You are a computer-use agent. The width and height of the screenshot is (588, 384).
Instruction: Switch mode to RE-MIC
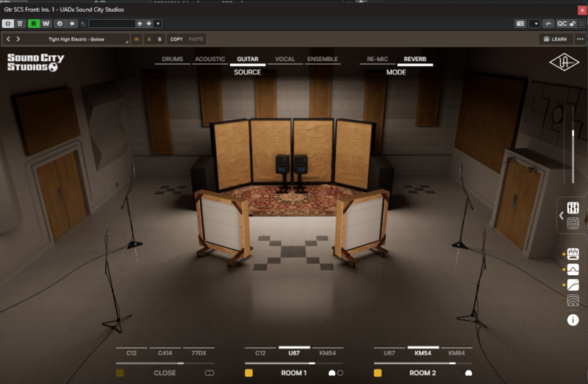point(377,60)
